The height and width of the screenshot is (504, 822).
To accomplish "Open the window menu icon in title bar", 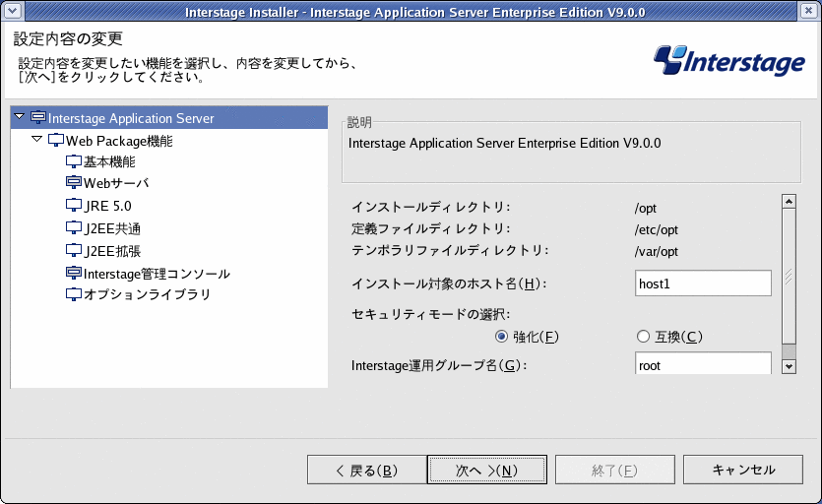I will tap(12, 11).
